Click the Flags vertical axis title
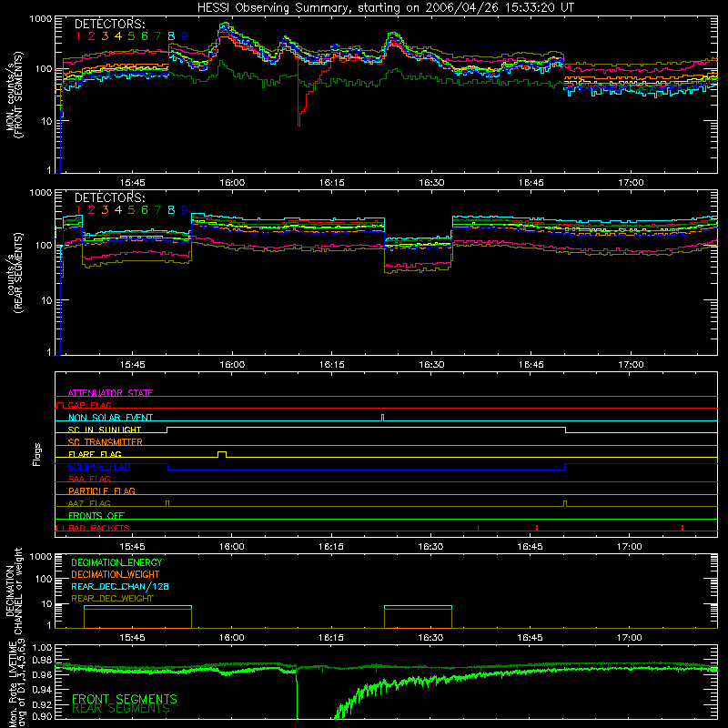The image size is (728, 728). (37, 454)
